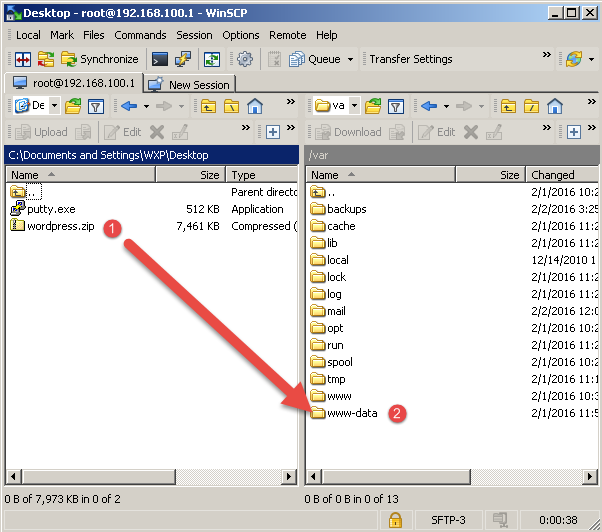Screen dimensions: 602x532
Task: Select the root@192.168.100.1 session tab
Action: pos(74,83)
